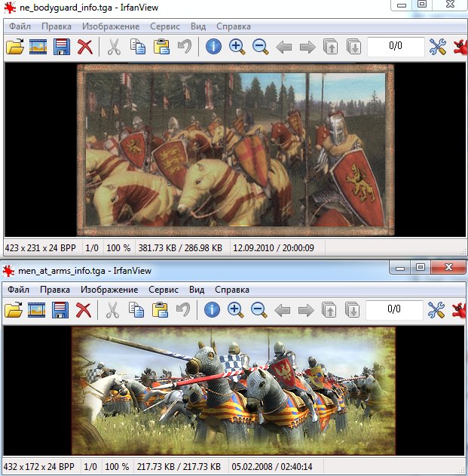Undo arrow icon in top window toolbar
Viewport: 468px width, 476px height.
click(185, 47)
